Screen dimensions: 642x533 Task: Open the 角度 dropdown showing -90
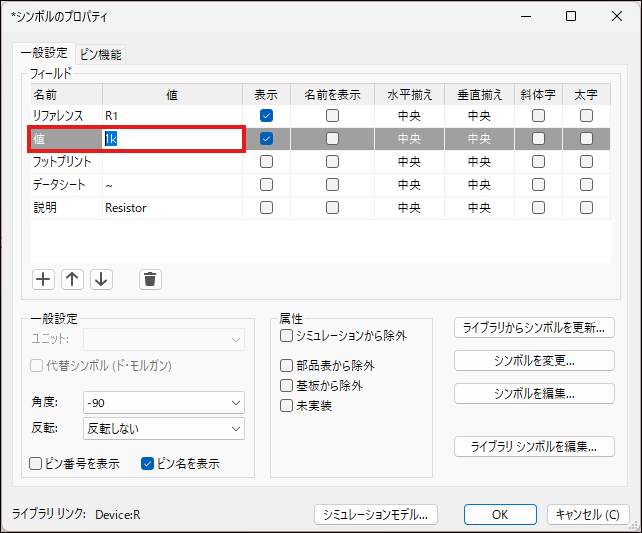[x=164, y=402]
